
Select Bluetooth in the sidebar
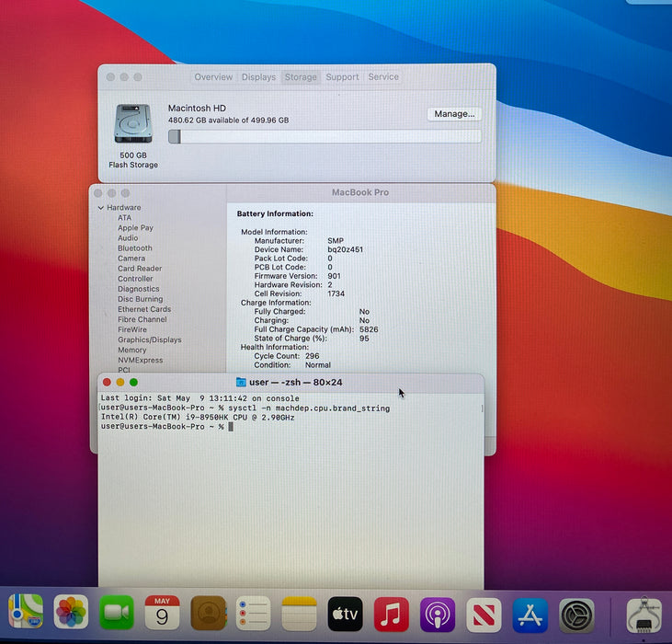coord(135,248)
